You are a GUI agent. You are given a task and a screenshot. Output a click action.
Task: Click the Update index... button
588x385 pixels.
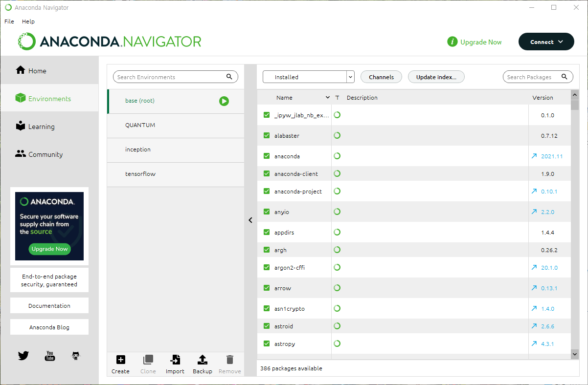tap(436, 77)
